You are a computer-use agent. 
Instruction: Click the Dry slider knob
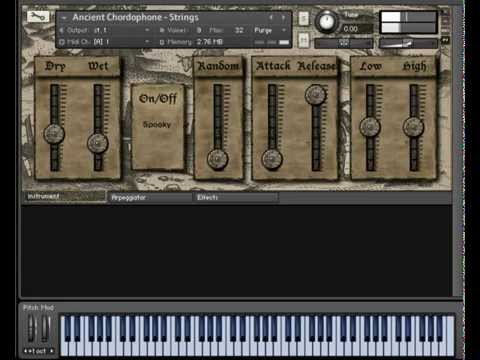[54, 134]
